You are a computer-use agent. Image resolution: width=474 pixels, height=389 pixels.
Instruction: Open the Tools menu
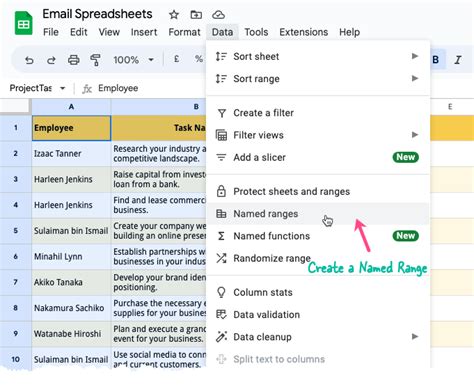tap(256, 32)
